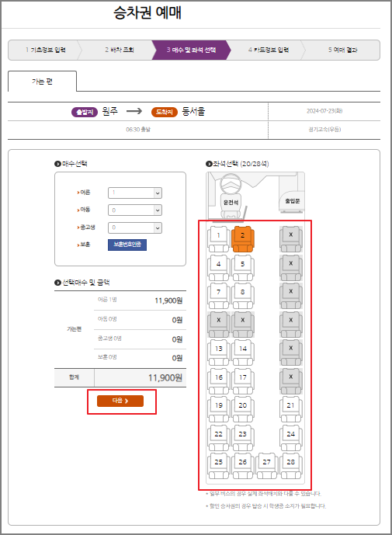The width and height of the screenshot is (392, 535).
Task: Go to step 2 배차 조회
Action: (x=120, y=50)
